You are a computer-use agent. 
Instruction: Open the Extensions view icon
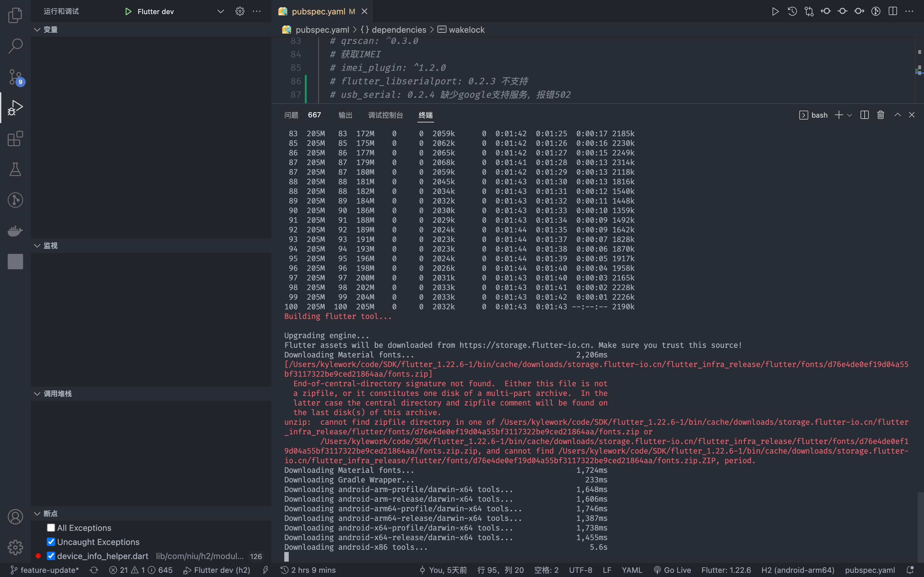point(15,138)
